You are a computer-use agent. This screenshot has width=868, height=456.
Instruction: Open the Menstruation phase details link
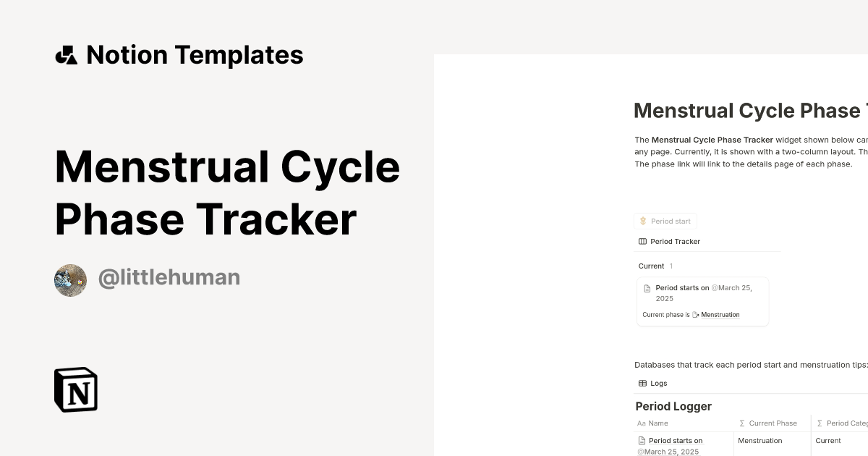tap(720, 314)
